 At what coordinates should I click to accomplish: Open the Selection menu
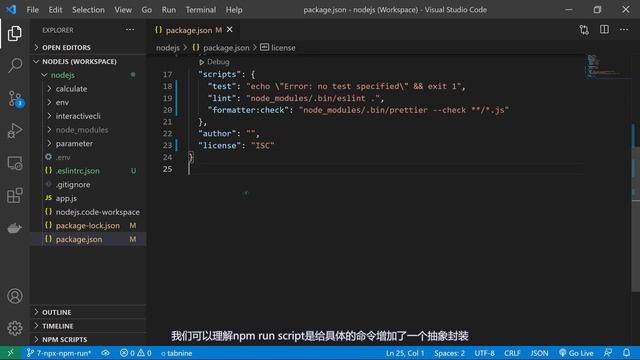88,10
